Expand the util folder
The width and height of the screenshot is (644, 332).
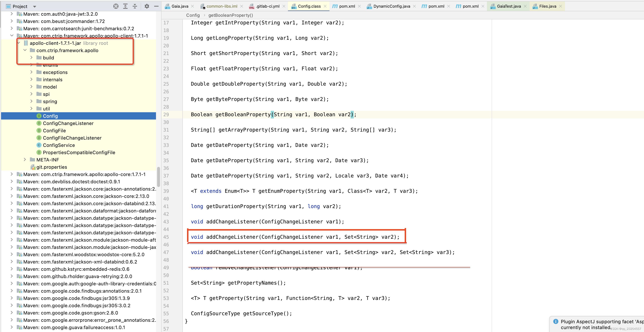32,108
